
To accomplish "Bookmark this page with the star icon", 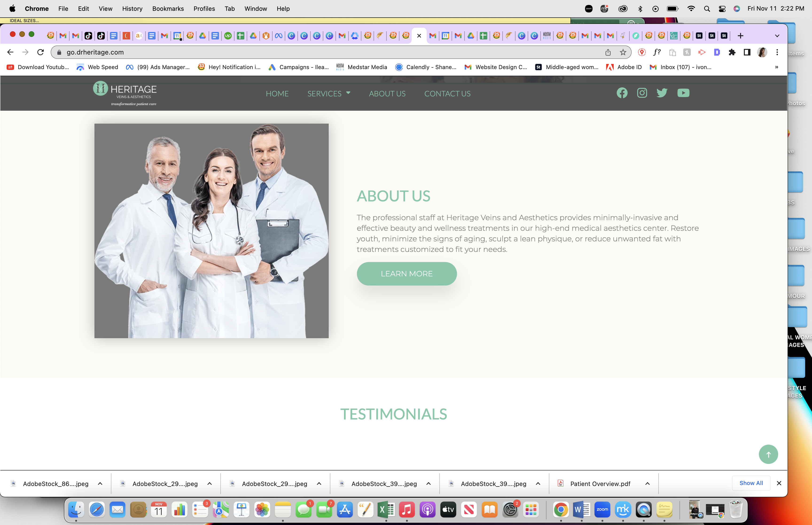I will click(623, 52).
